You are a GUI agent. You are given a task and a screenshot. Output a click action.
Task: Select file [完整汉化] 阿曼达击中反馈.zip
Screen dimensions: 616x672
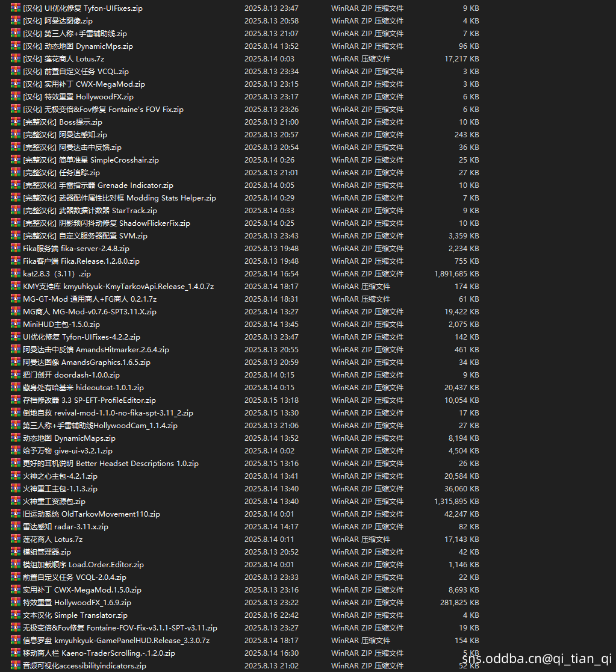coord(72,147)
